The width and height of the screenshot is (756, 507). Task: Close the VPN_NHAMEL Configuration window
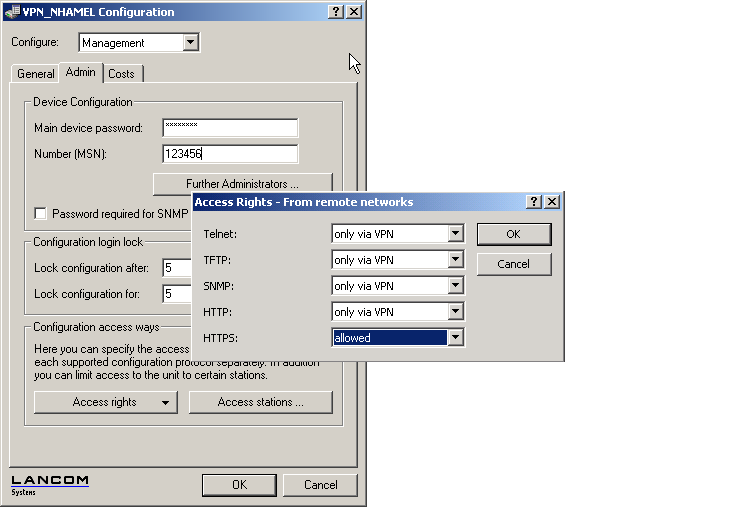click(x=354, y=12)
